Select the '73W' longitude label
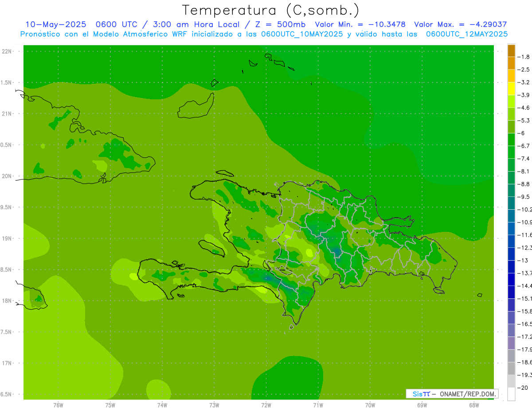 click(x=214, y=405)
